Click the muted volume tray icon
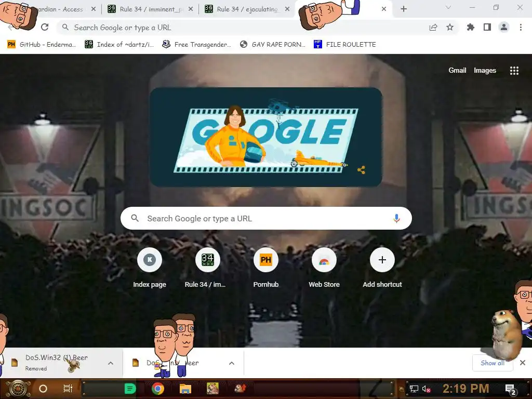 pyautogui.click(x=426, y=389)
